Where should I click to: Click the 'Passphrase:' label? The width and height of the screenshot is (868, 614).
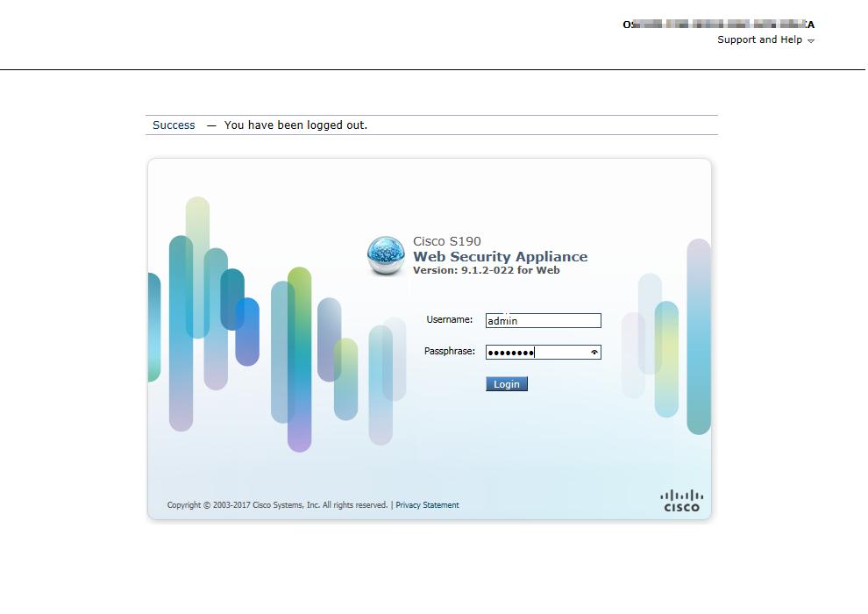450,351
